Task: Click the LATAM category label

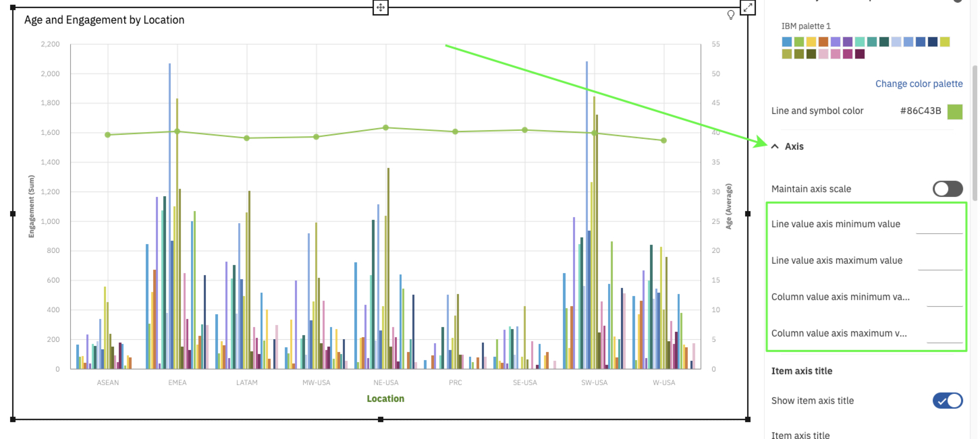Action: (x=247, y=382)
